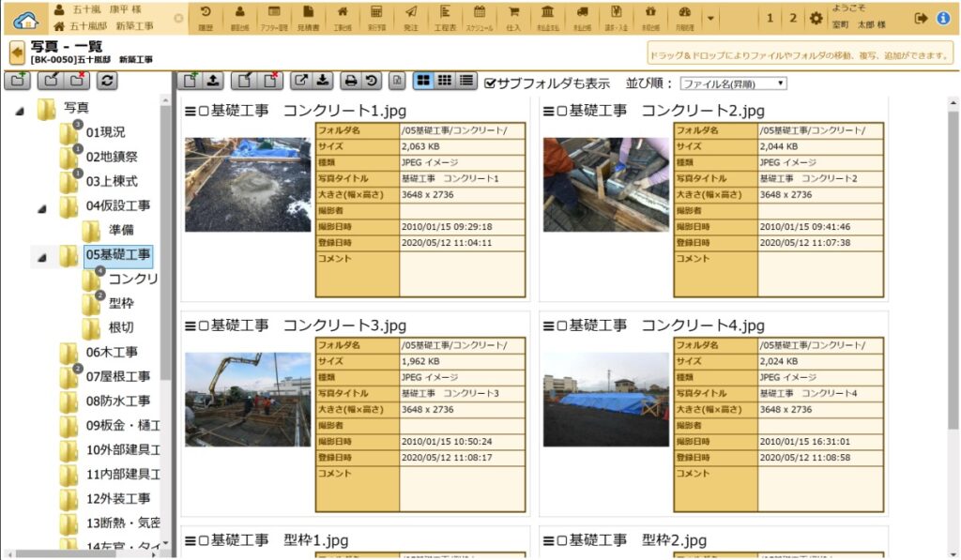
Task: Open the menu handle of コンクリート1.jpg
Action: (x=191, y=111)
